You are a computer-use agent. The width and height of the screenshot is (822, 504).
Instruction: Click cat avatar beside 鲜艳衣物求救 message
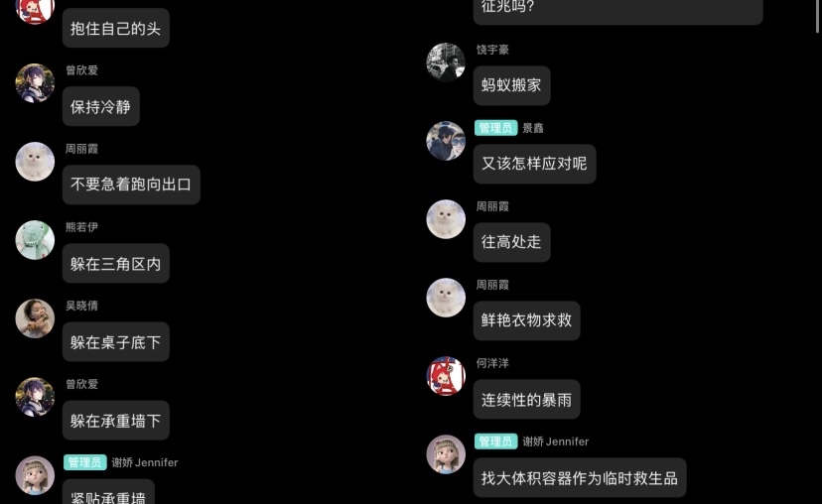[x=446, y=298]
